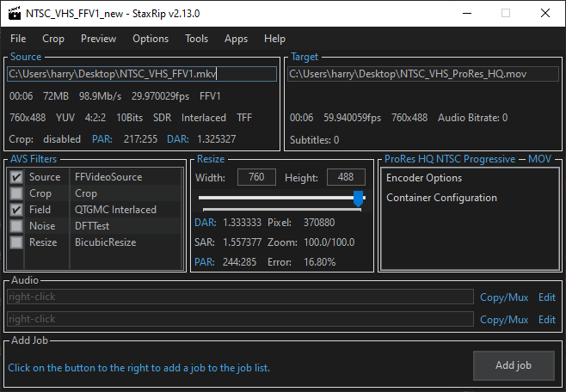Open the Crop menu
The width and height of the screenshot is (566, 392).
53,39
